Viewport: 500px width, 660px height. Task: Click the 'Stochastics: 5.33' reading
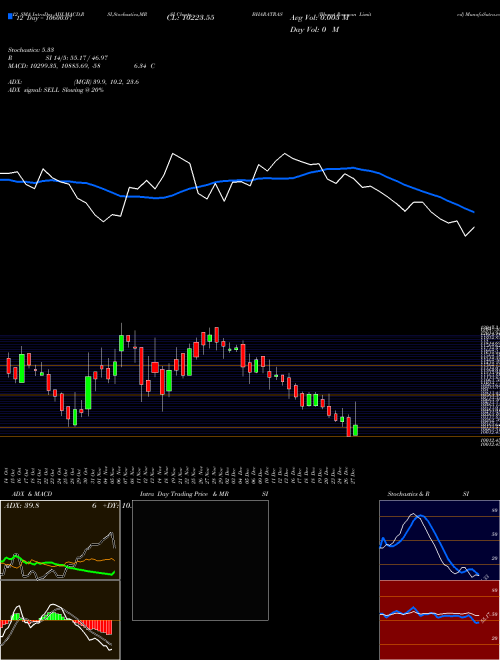click(x=31, y=50)
